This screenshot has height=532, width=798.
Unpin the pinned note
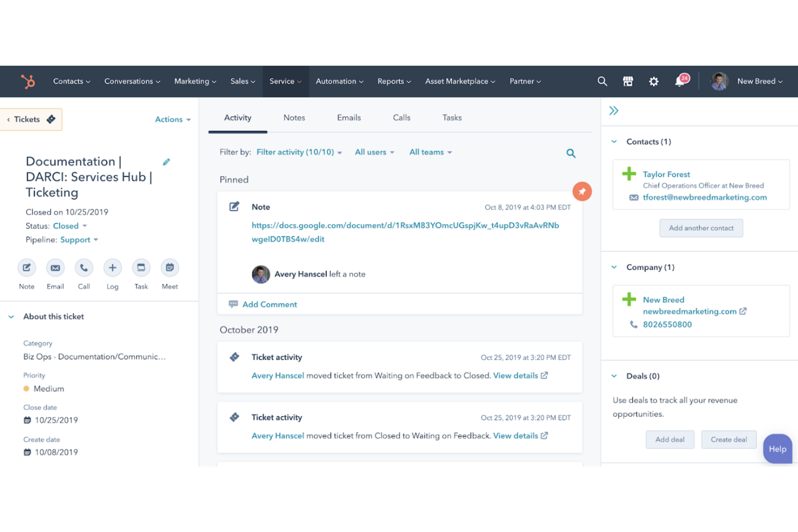point(582,191)
